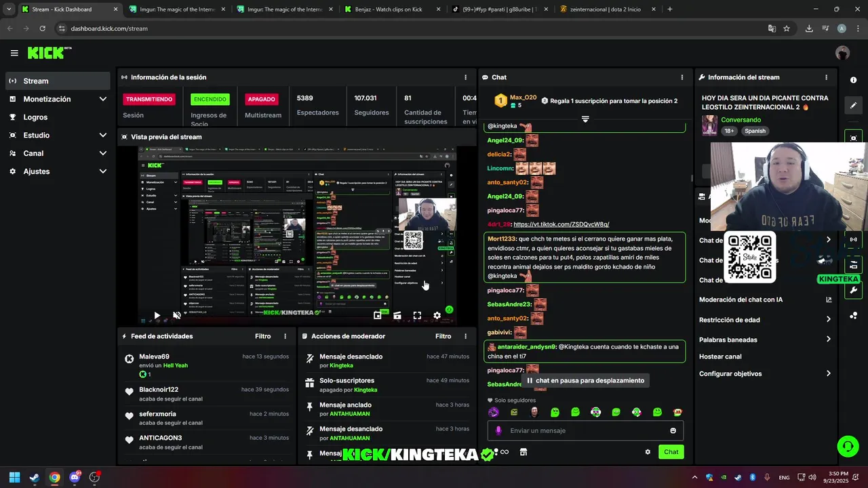Screen dimensions: 868x488
Task: Open the Windows Start menu
Action: pyautogui.click(x=14, y=477)
